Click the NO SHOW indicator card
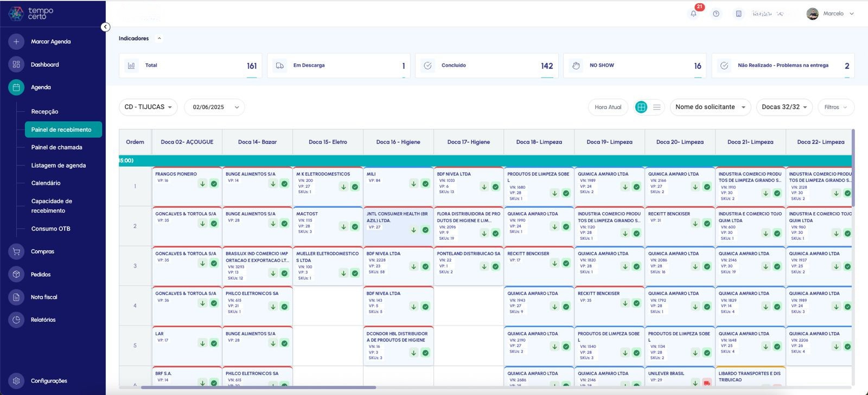 (635, 66)
